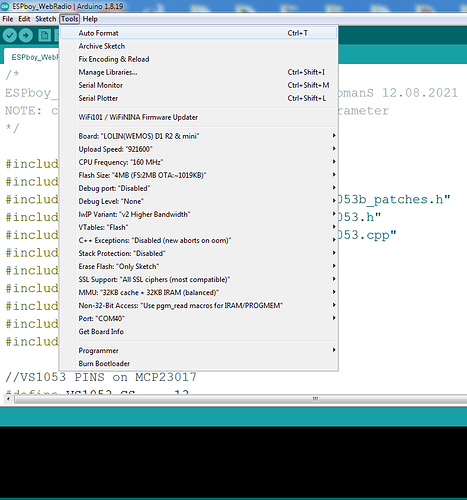Expand the VTables Flash submenu
467x500 pixels.
coord(199,227)
